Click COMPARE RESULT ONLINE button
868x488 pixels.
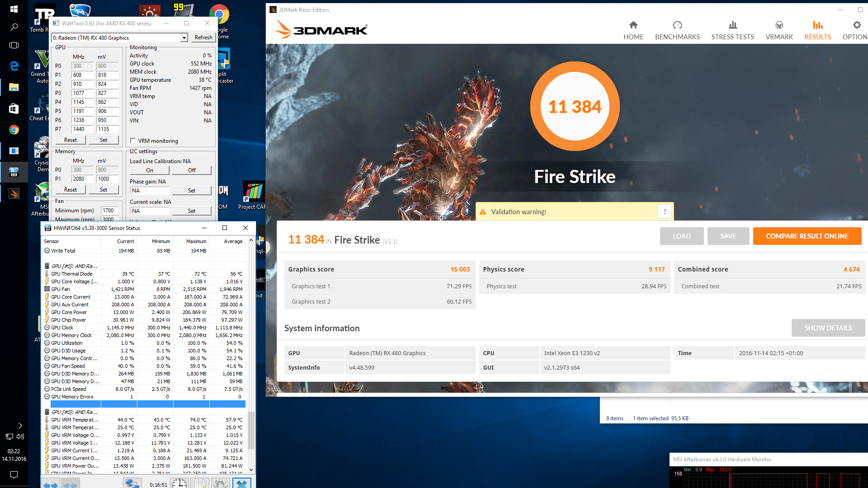point(807,236)
